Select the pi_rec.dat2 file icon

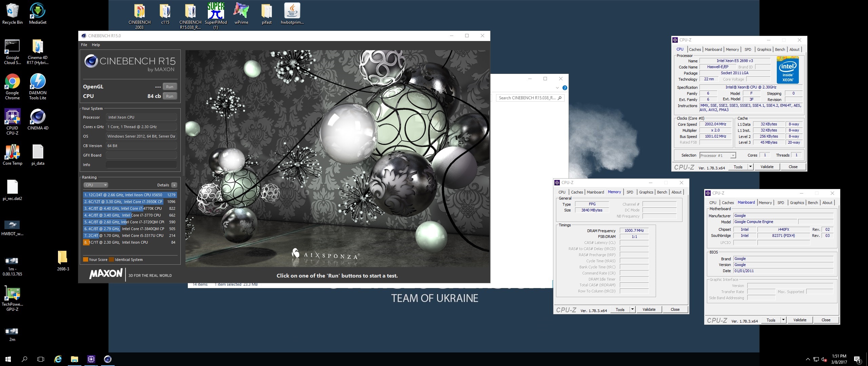12,190
